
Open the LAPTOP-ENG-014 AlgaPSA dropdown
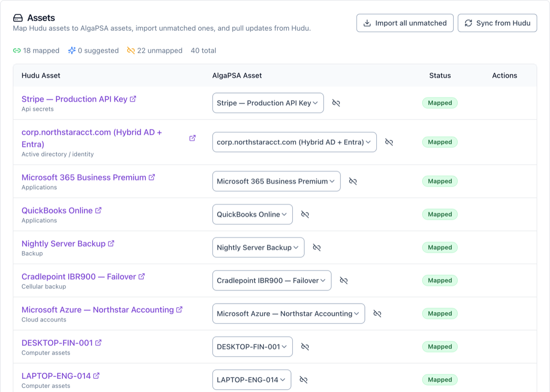tap(252, 380)
